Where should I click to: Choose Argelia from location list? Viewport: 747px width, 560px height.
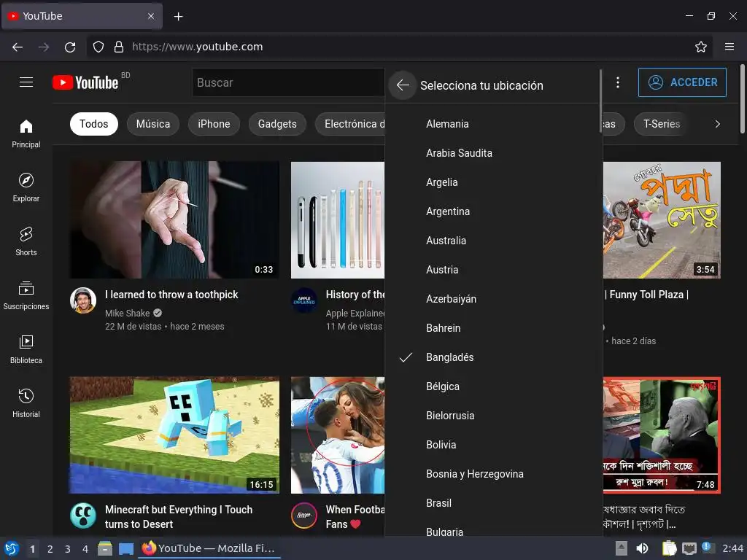(493, 182)
